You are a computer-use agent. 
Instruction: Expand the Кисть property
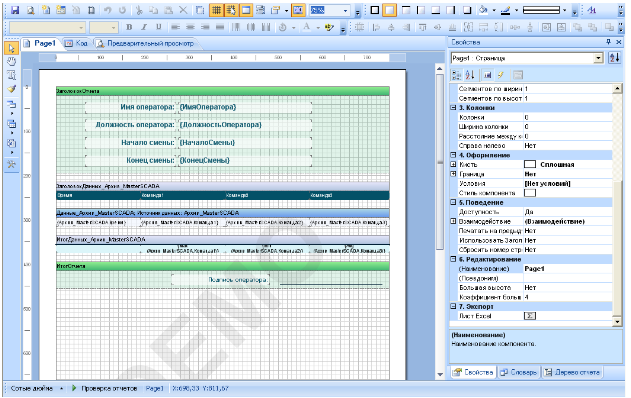(x=453, y=164)
